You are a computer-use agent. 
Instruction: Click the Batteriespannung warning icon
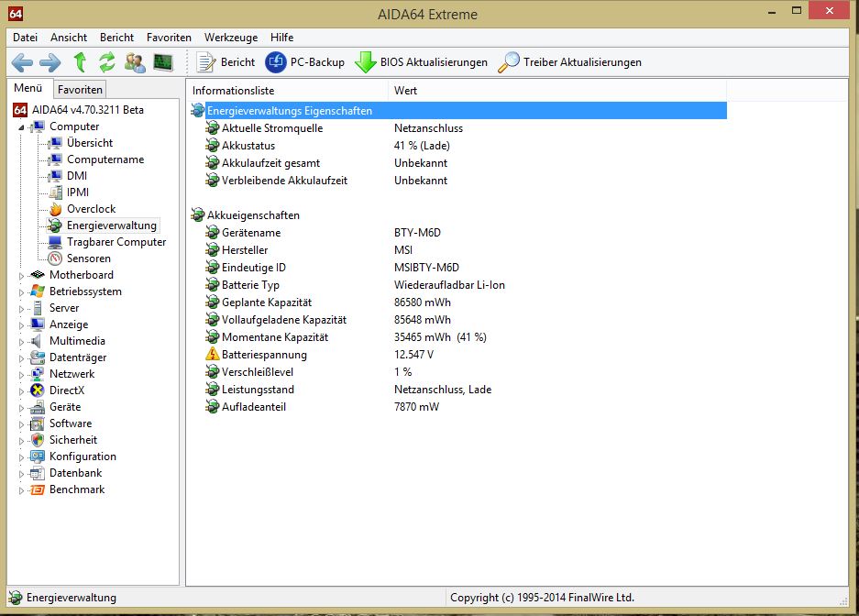(x=212, y=354)
